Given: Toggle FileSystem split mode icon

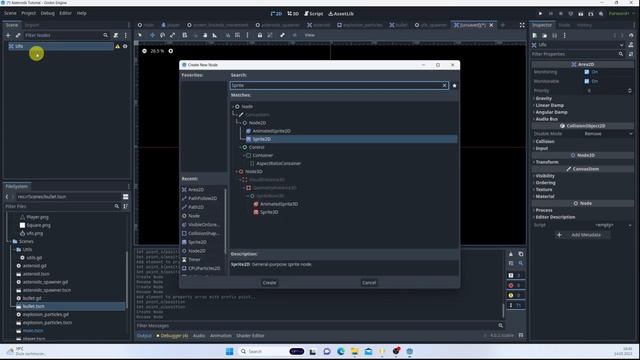Looking at the screenshot, I should tap(125, 197).
